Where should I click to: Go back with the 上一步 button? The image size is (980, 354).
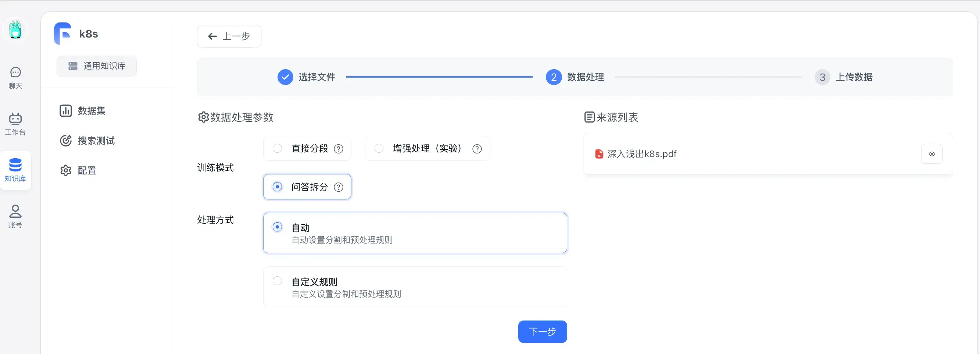(229, 36)
